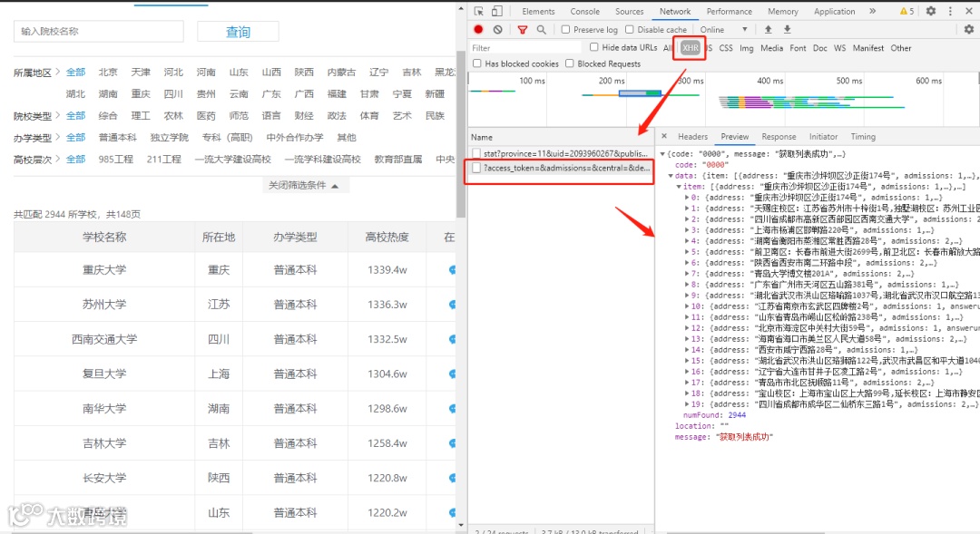Open the Response tab of request
The width and height of the screenshot is (980, 534).
click(779, 136)
